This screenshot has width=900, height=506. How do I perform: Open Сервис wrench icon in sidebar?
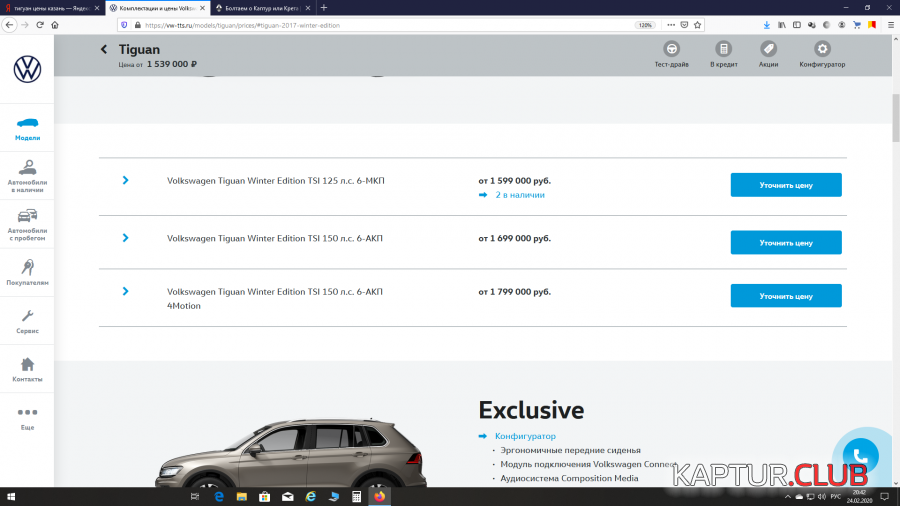click(27, 320)
